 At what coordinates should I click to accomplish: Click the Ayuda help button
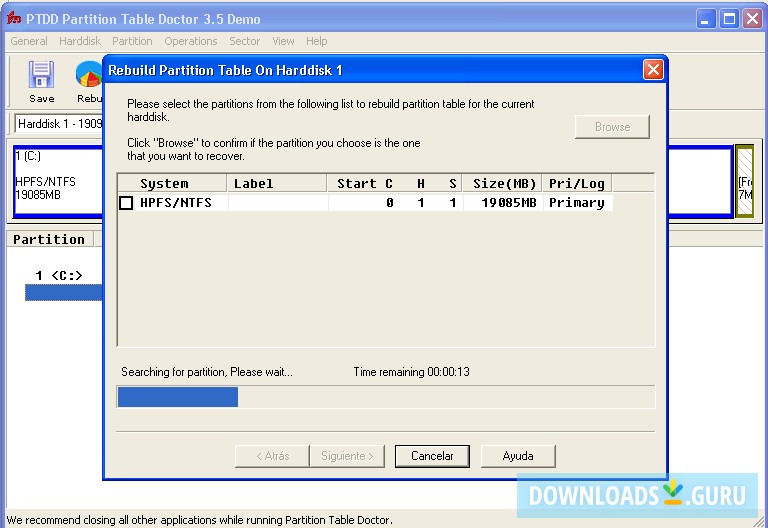click(518, 456)
